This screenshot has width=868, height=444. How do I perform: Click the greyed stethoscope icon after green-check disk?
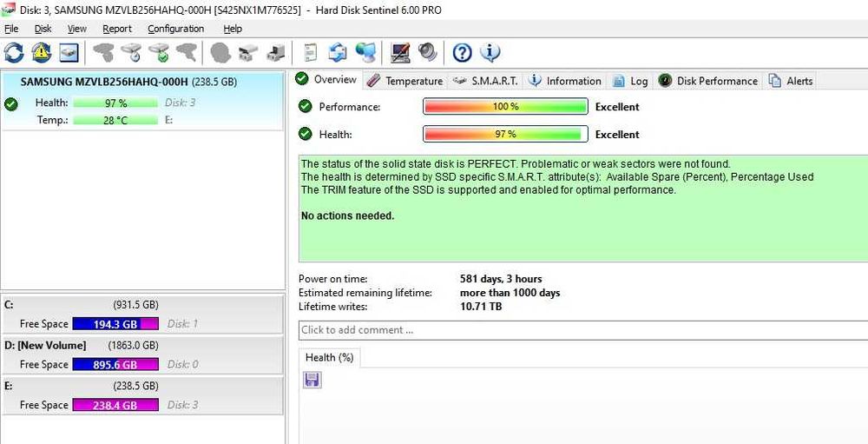pyautogui.click(x=187, y=53)
